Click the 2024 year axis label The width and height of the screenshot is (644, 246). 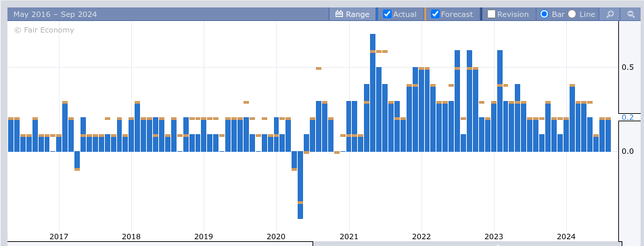566,237
